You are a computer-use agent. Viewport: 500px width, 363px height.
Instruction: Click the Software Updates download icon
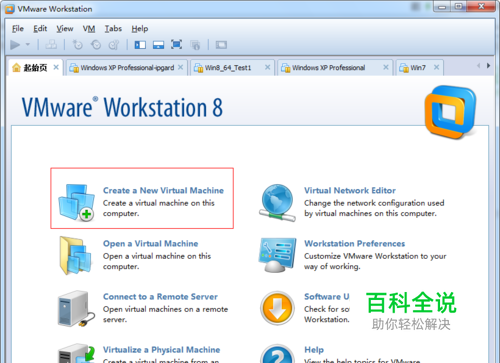pos(277,308)
